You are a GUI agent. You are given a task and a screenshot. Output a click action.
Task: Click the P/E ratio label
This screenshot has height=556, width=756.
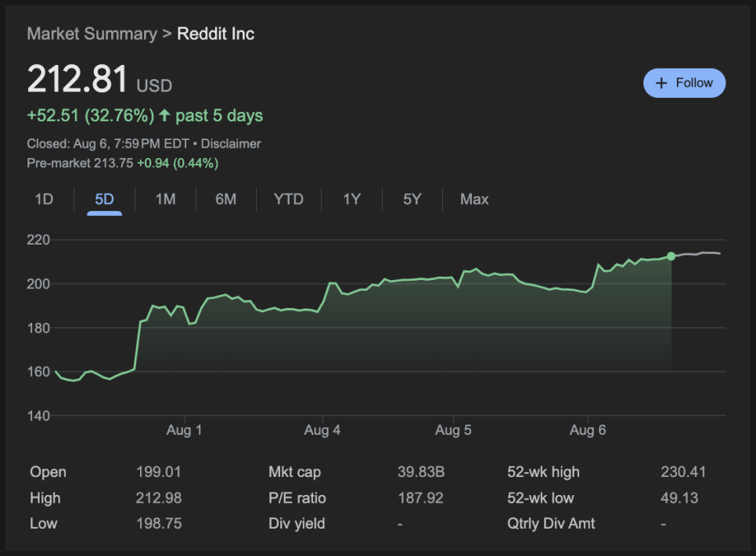click(x=297, y=497)
